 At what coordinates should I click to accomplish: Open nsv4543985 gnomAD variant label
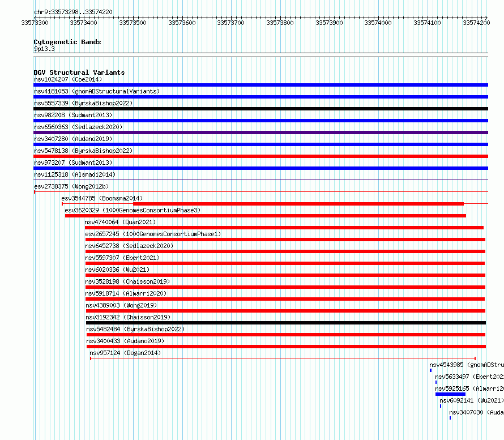coord(467,365)
